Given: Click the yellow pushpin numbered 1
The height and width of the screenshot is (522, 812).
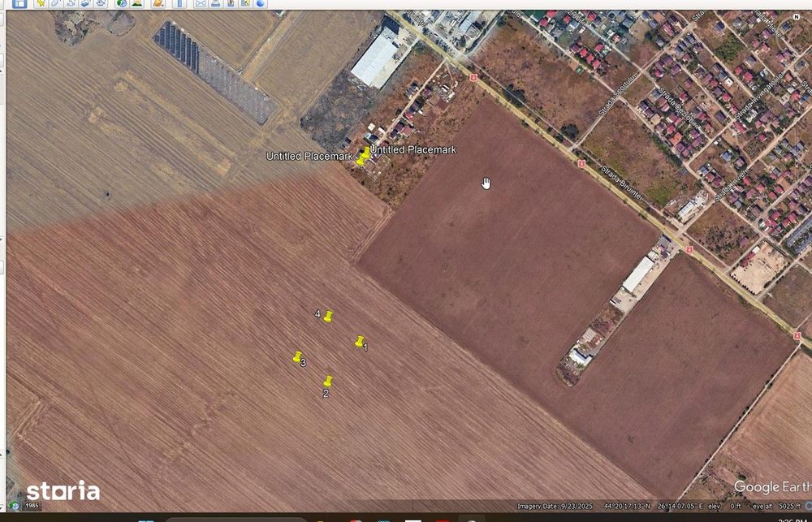Looking at the screenshot, I should 360,342.
